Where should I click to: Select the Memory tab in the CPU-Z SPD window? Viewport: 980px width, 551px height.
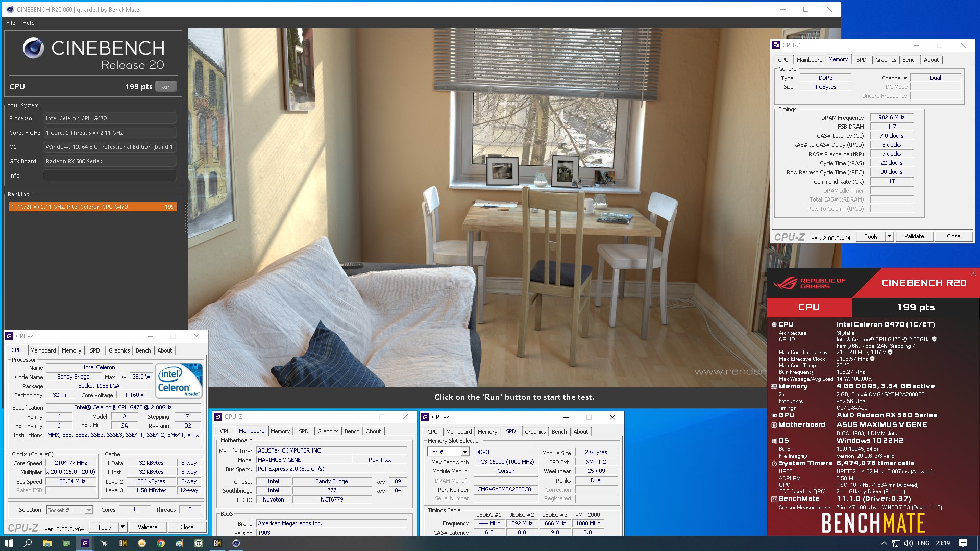[x=487, y=432]
